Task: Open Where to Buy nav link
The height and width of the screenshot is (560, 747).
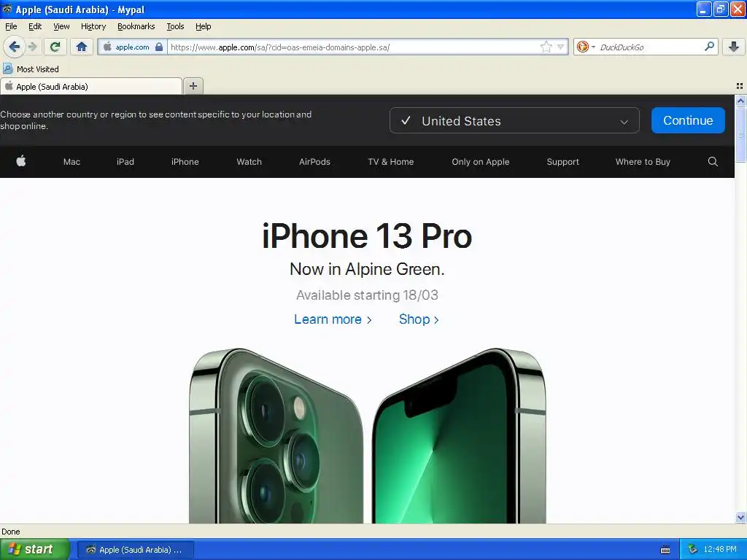Action: 643,162
